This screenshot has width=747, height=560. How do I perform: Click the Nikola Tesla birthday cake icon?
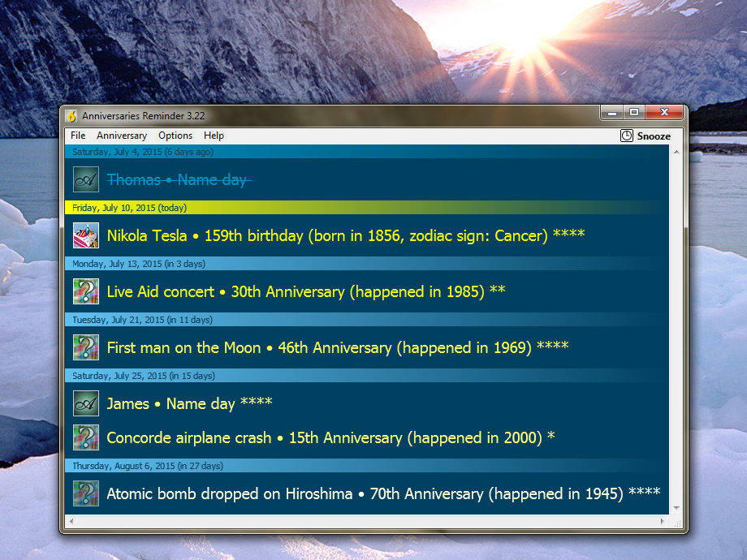click(x=85, y=235)
